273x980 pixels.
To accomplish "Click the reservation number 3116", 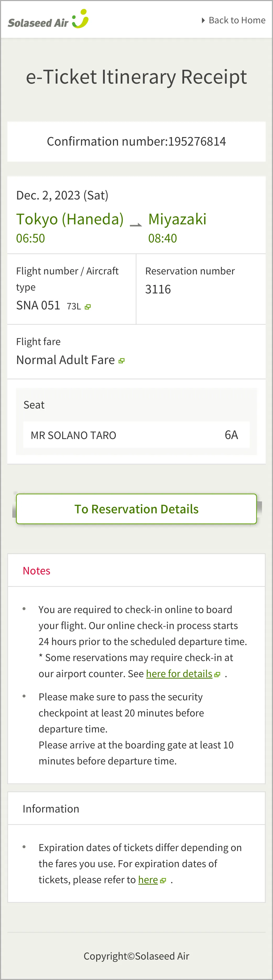I will tap(158, 289).
